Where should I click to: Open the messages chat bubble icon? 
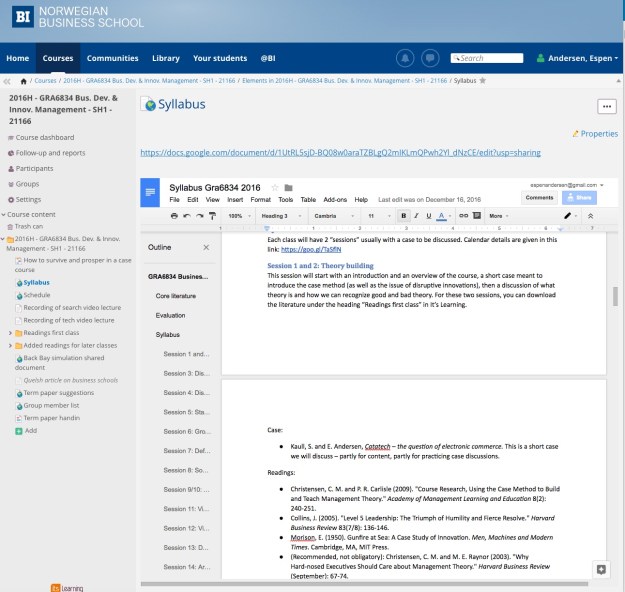tap(430, 58)
